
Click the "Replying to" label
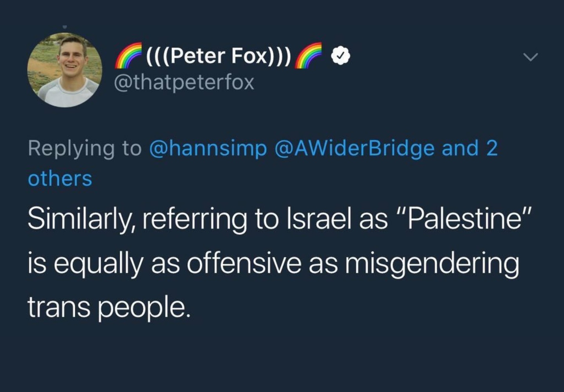tap(85, 149)
